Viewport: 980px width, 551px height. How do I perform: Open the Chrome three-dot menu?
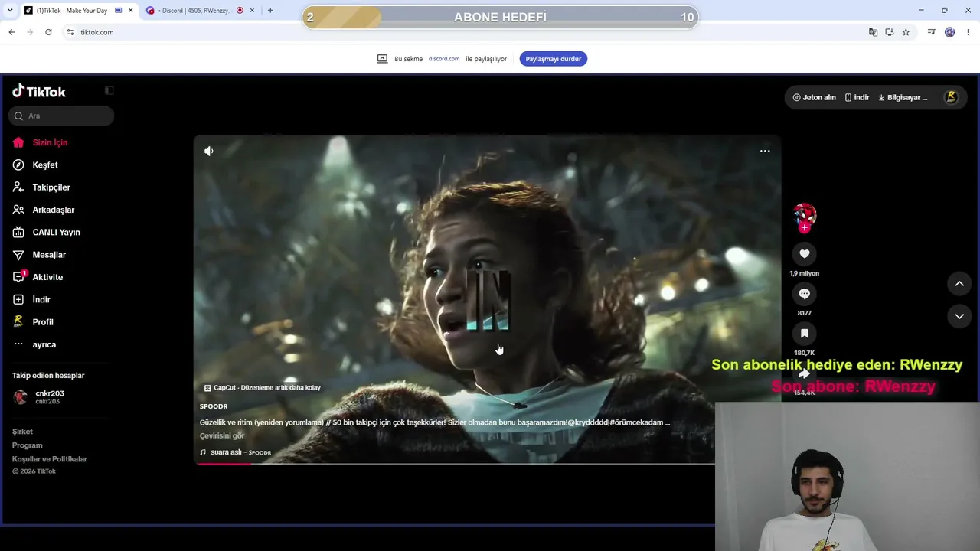(969, 32)
